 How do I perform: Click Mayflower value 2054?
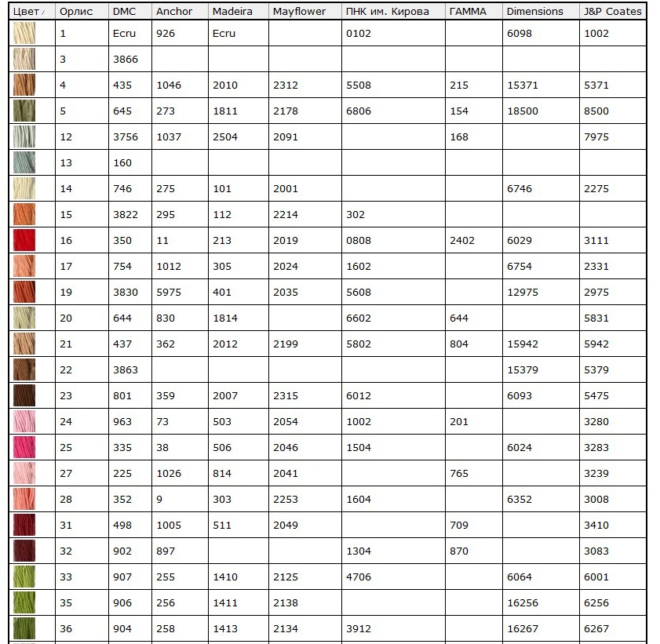286,421
